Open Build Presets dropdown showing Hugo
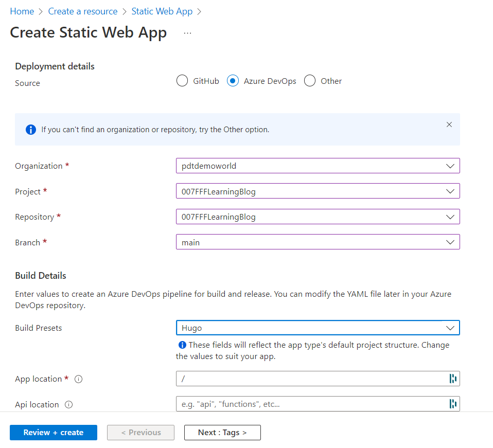The width and height of the screenshot is (493, 448). tap(318, 328)
